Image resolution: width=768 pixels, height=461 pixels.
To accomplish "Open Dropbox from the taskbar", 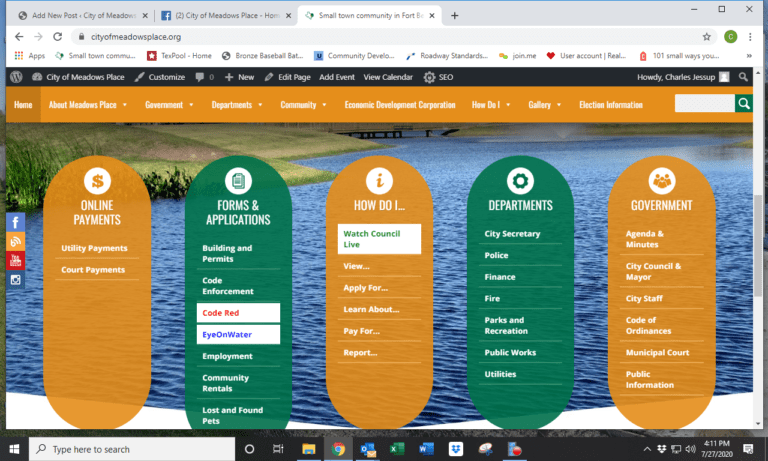I will [456, 449].
